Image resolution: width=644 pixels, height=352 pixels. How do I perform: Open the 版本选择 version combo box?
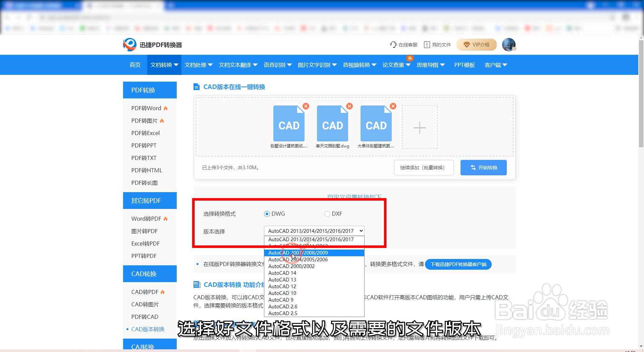[x=314, y=231]
